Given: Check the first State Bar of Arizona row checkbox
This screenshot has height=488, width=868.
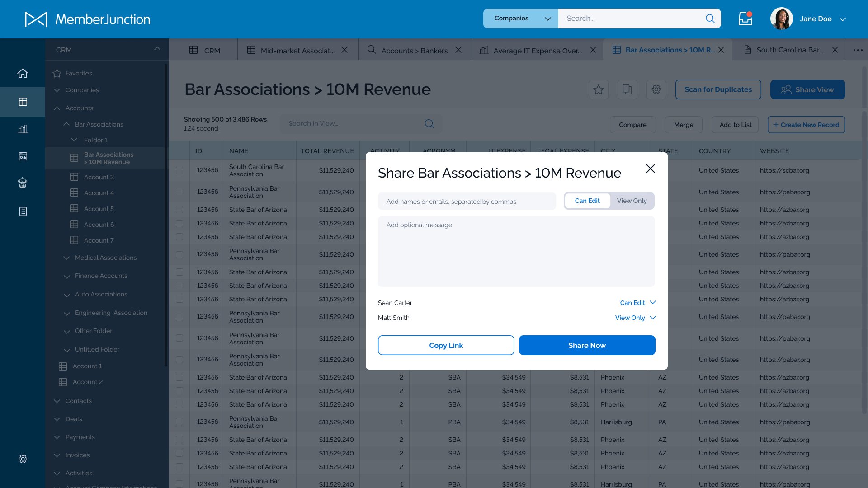Looking at the screenshot, I should tap(179, 210).
